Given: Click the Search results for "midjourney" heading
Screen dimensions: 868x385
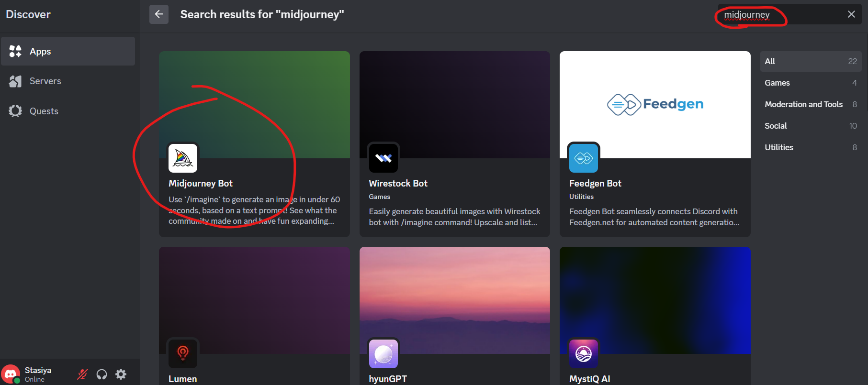Looking at the screenshot, I should pyautogui.click(x=262, y=14).
